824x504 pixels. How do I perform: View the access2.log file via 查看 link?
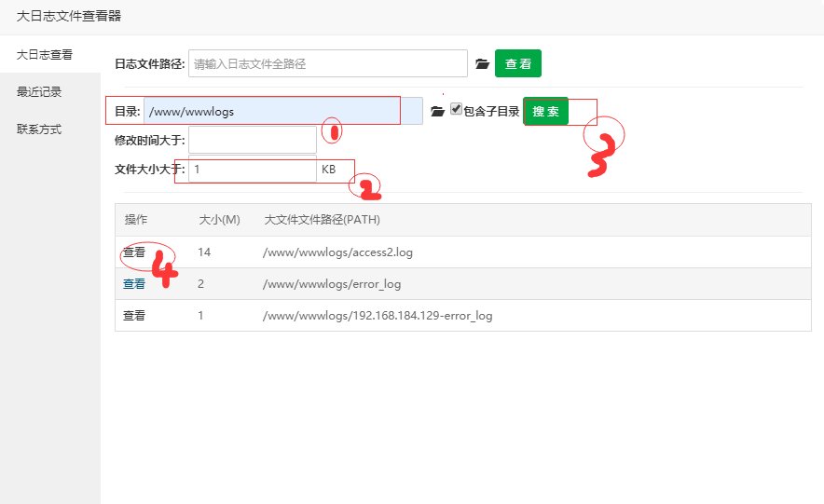[134, 252]
